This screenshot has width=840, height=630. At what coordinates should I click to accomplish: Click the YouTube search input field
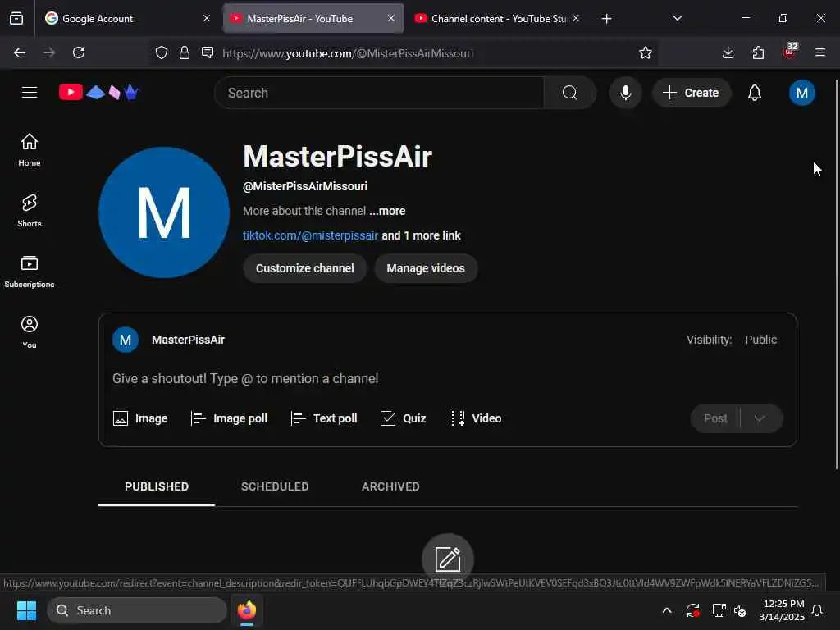coord(379,93)
